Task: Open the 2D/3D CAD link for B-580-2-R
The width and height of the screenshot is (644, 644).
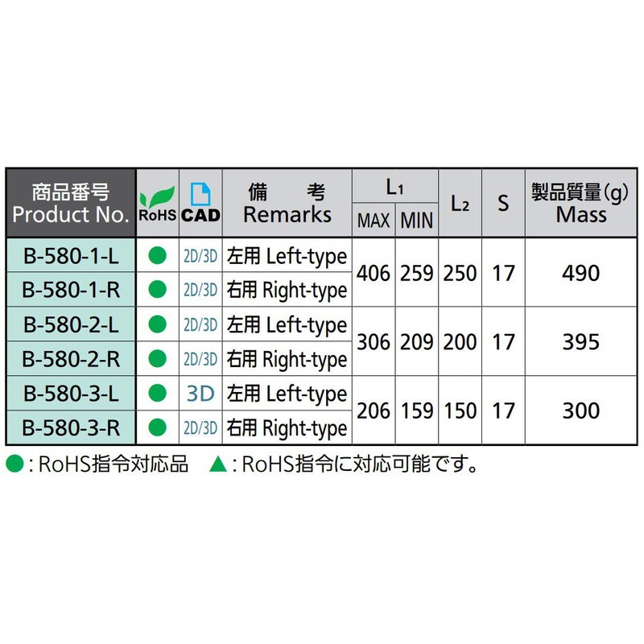Action: point(200,359)
